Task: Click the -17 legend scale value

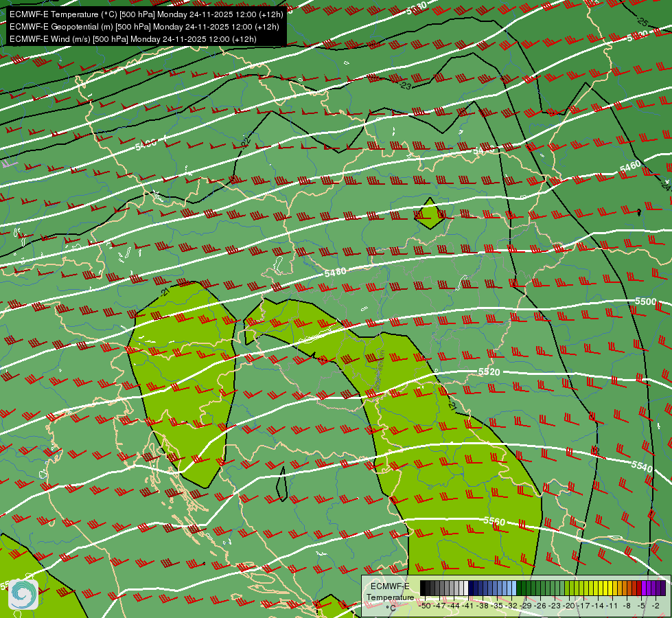Action: tap(583, 606)
